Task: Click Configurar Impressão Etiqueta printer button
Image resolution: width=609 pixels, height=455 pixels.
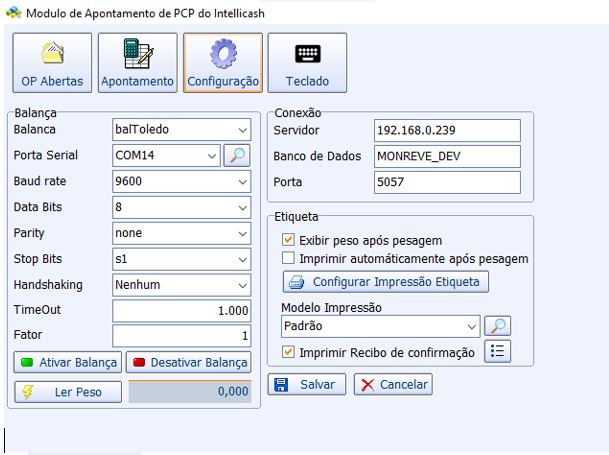Action: tap(384, 282)
